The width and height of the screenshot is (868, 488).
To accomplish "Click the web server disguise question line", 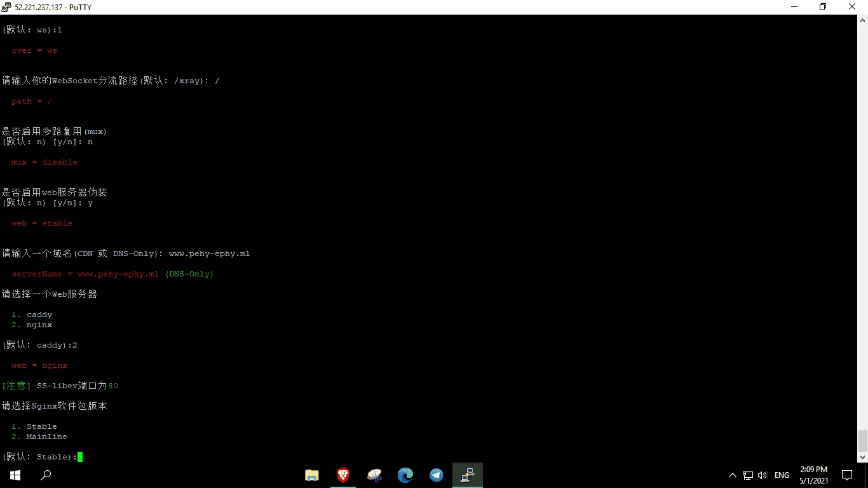I will coord(54,193).
